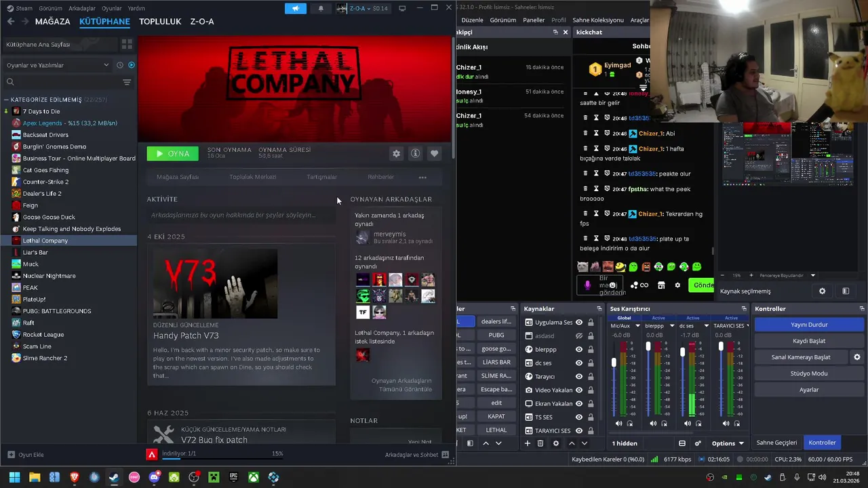Go to MAĞAZA tab
Image resolution: width=868 pixels, height=488 pixels.
point(52,22)
